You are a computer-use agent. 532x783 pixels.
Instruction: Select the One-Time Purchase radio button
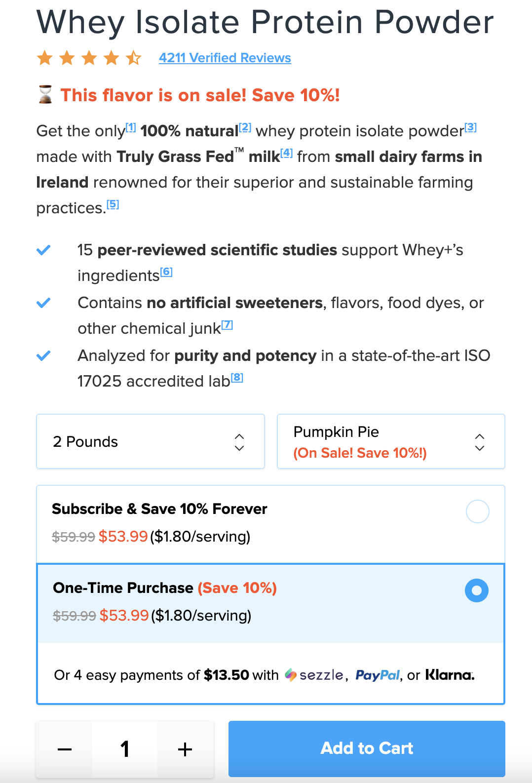pos(477,590)
